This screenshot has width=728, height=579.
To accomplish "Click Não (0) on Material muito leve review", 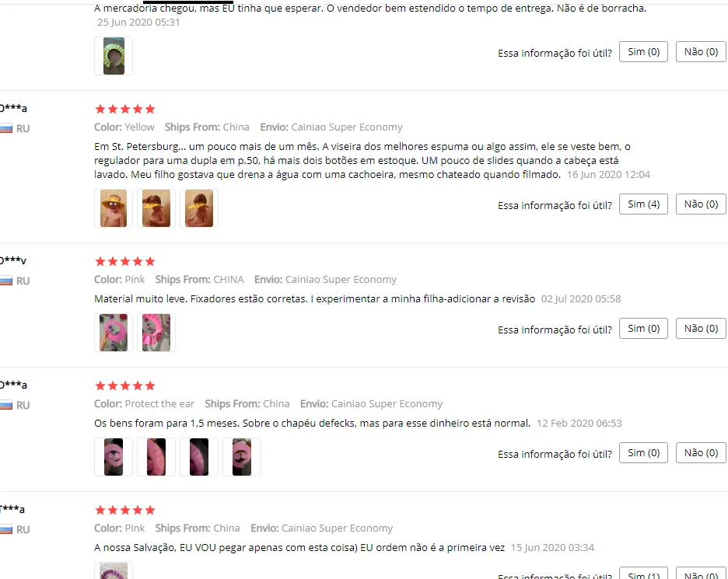I will pos(701,329).
